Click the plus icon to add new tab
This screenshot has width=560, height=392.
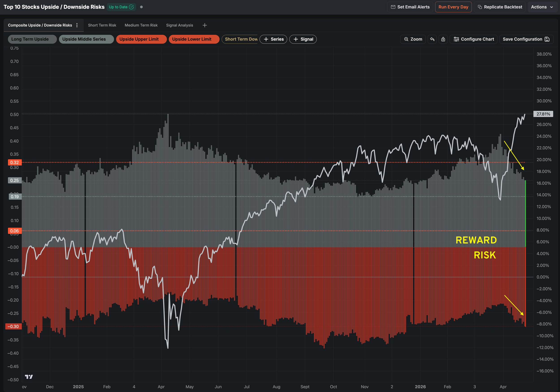tap(205, 25)
